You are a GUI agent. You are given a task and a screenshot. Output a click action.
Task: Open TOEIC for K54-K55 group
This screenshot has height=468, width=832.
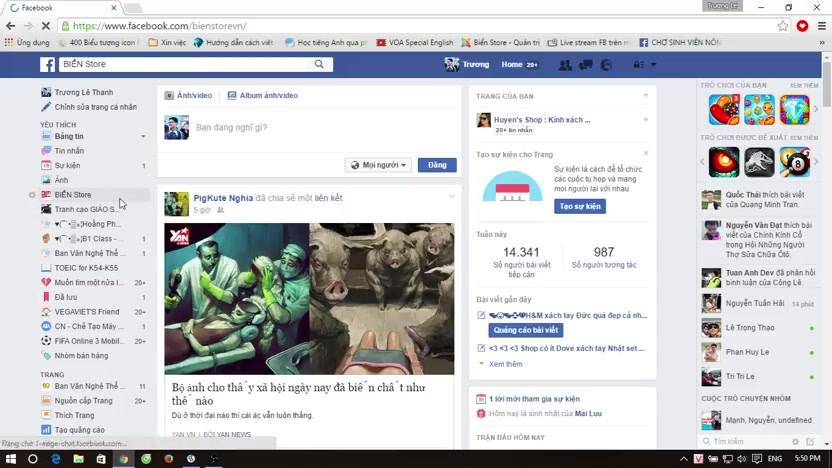pyautogui.click(x=86, y=268)
